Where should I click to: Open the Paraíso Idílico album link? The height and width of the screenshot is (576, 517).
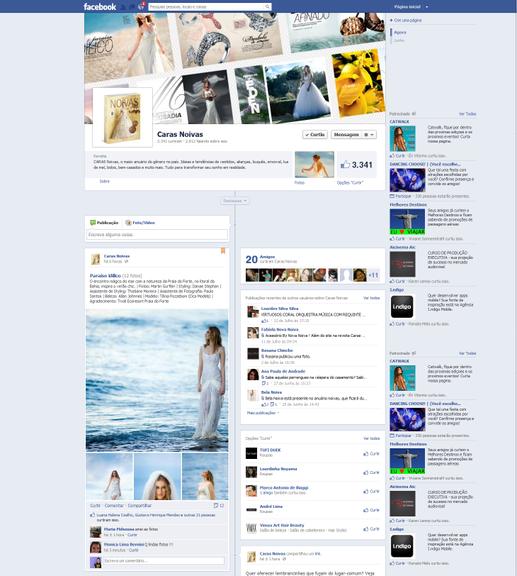105,275
